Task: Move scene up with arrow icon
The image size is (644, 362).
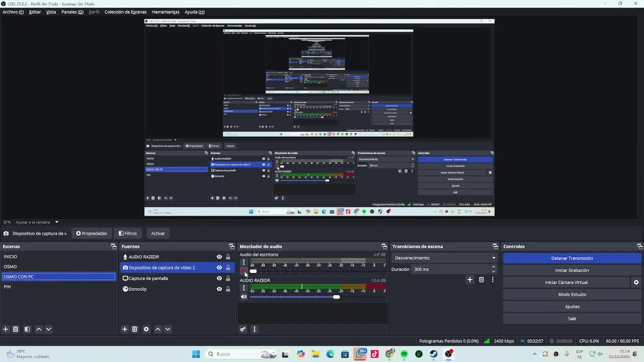Action: 39,329
